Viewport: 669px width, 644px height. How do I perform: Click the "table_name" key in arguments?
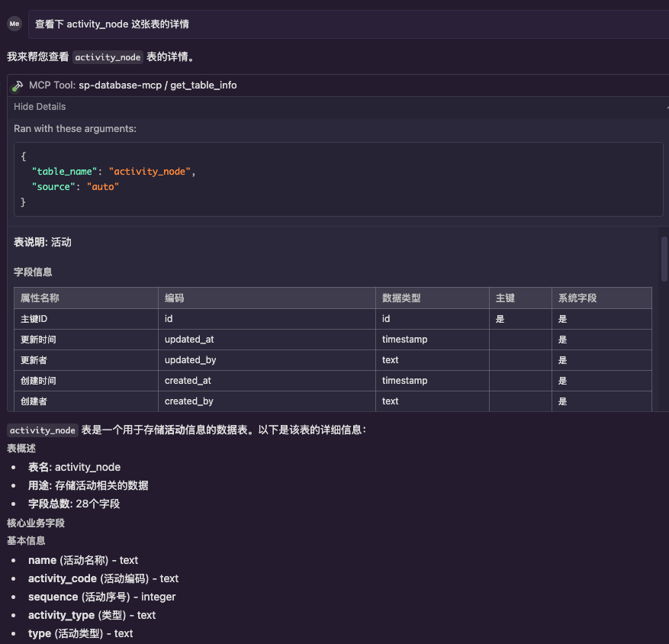coord(64,172)
